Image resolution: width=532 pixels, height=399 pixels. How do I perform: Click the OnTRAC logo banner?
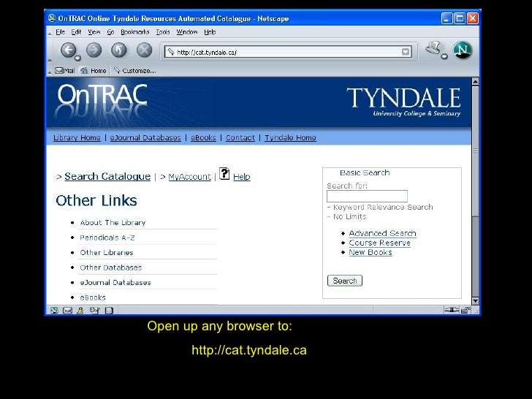[x=102, y=102]
